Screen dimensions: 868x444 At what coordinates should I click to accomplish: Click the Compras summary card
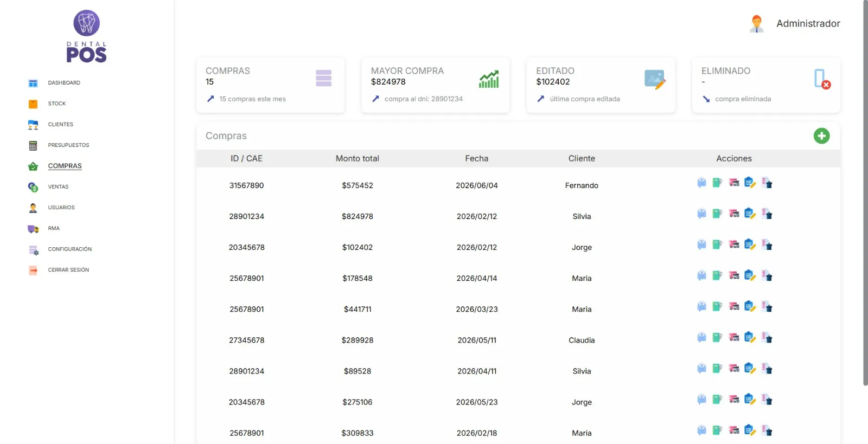click(x=270, y=85)
